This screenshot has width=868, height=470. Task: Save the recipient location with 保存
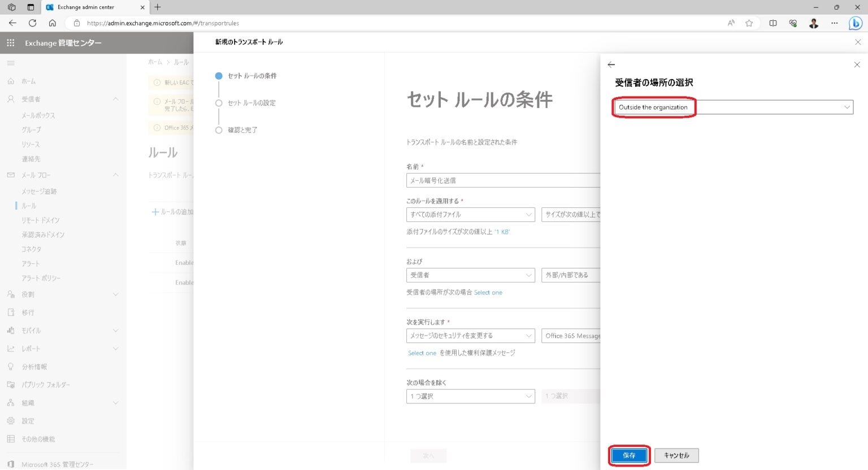pos(628,455)
